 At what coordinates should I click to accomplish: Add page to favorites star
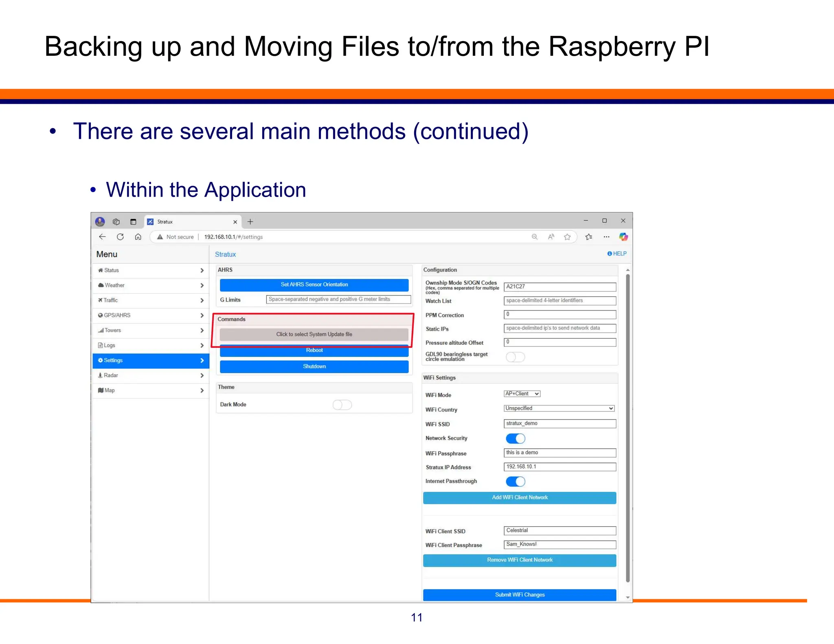coord(567,237)
